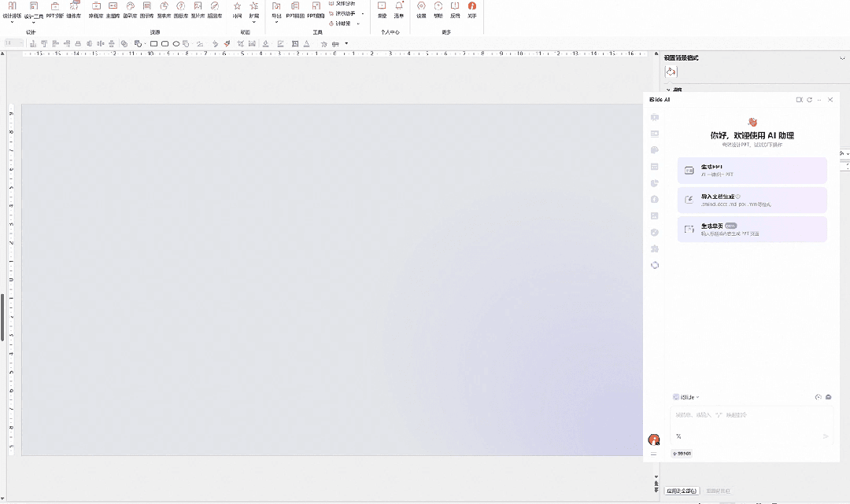This screenshot has width=850, height=504.
Task: Choose 生成单页 option card
Action: pos(752,230)
